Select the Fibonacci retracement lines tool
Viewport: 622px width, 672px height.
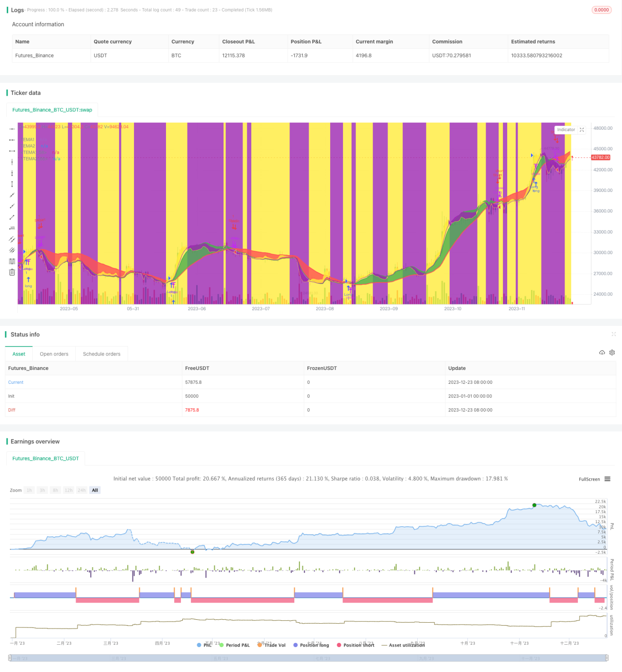(x=12, y=261)
